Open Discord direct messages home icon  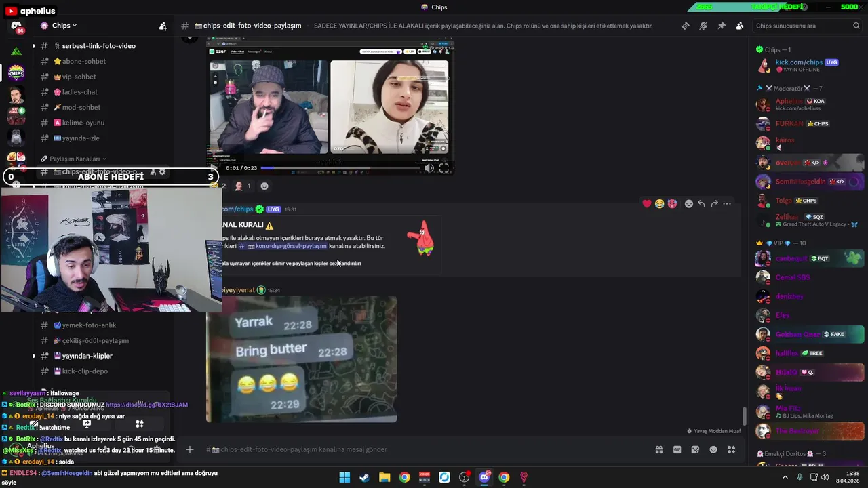[16, 27]
